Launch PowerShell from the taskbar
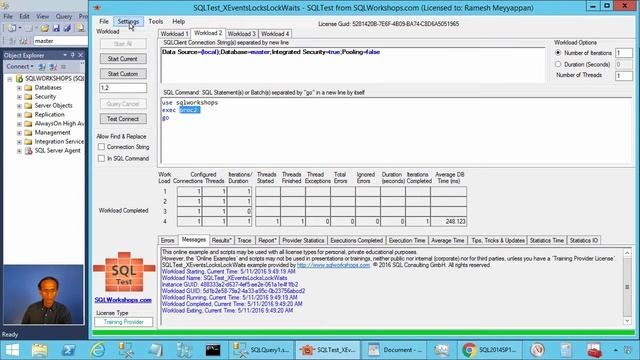Viewport: 640px width, 360px height. pos(69,350)
